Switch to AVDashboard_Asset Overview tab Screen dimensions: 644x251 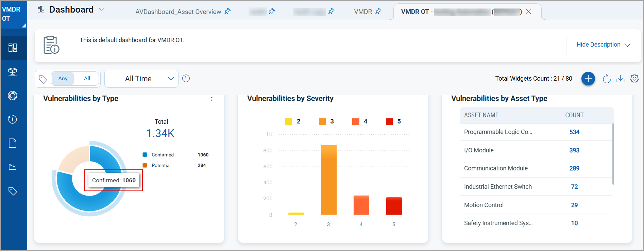click(178, 12)
